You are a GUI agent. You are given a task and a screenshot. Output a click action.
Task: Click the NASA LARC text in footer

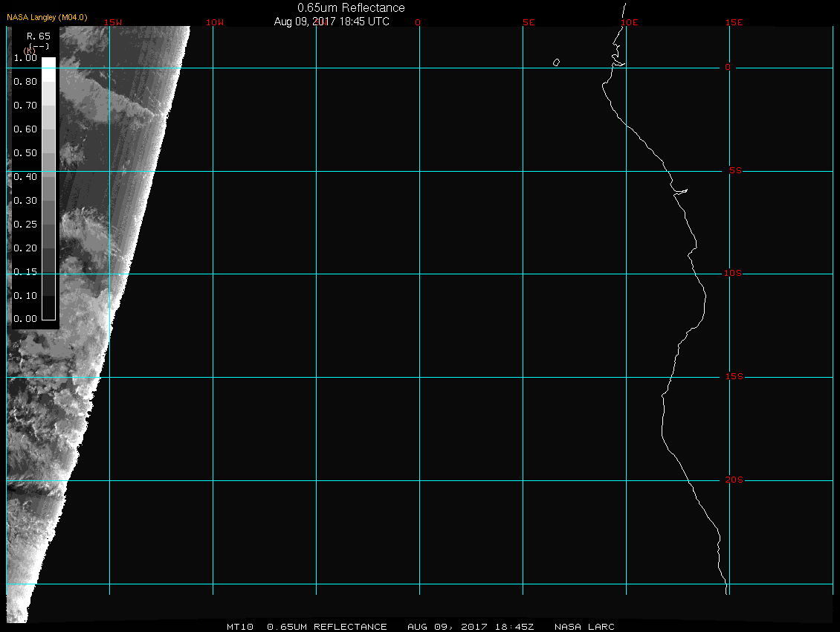pos(584,627)
